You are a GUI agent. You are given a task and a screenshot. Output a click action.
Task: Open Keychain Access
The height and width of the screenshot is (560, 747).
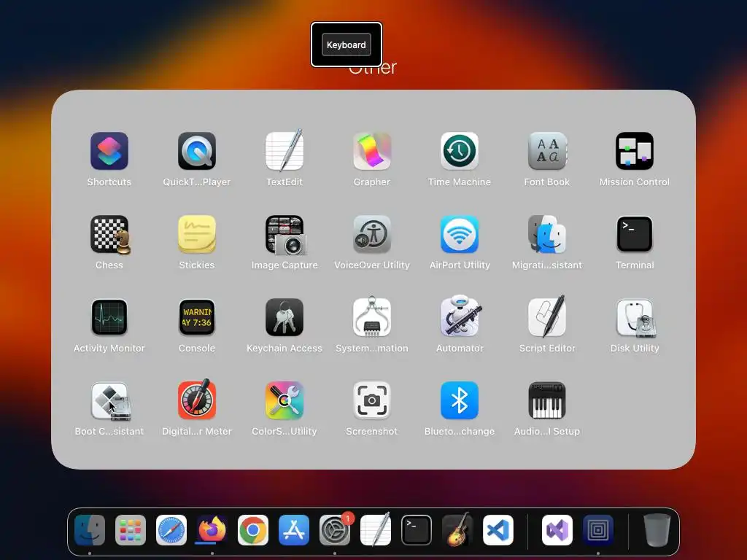285,318
